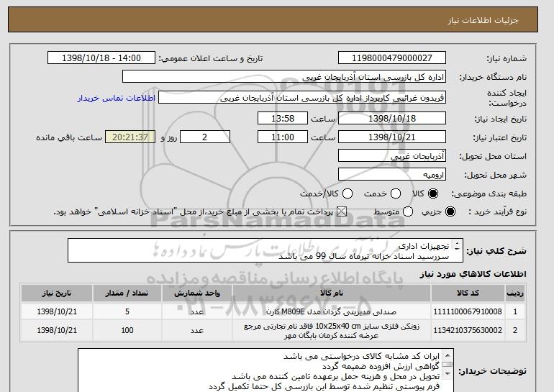
Task: Click the buyer notes scrollbar thumb
Action: click(x=448, y=365)
